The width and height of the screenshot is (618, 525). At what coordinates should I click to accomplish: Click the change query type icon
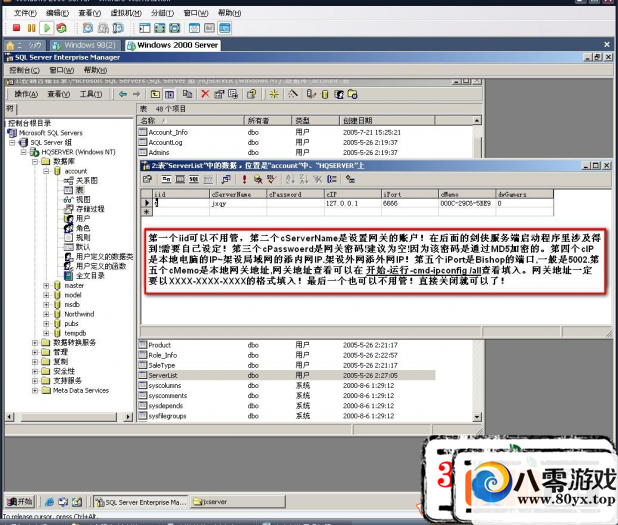click(x=226, y=179)
